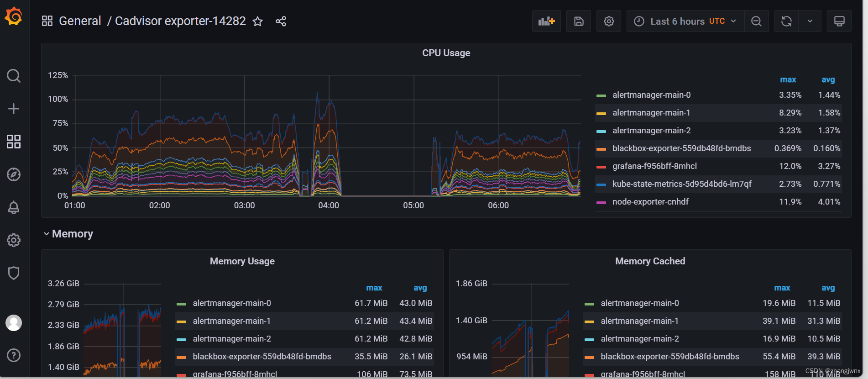Cycle view mode with monitor icon
The width and height of the screenshot is (868, 379).
coord(839,21)
